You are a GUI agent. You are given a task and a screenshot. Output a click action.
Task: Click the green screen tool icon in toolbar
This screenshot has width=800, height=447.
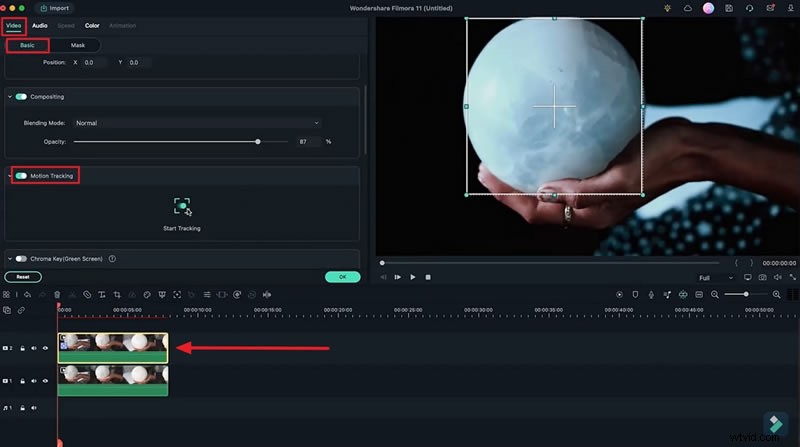point(162,294)
